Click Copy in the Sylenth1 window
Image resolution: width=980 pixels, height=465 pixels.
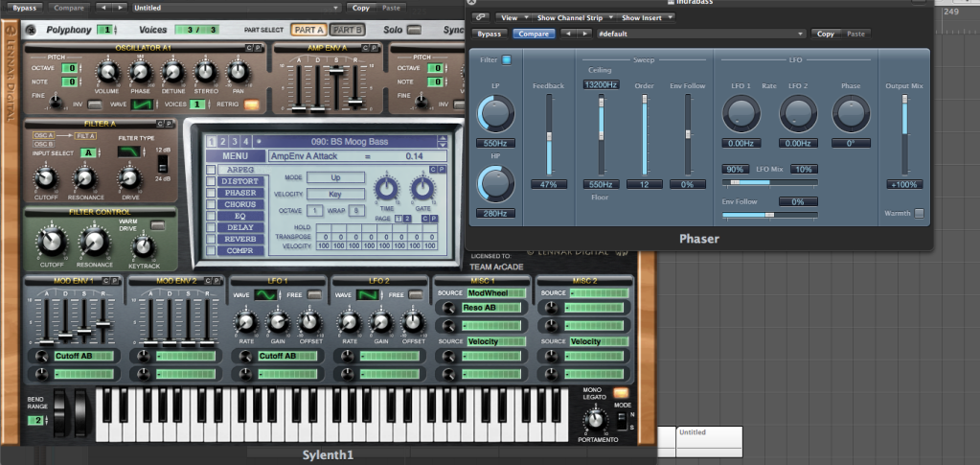point(360,8)
